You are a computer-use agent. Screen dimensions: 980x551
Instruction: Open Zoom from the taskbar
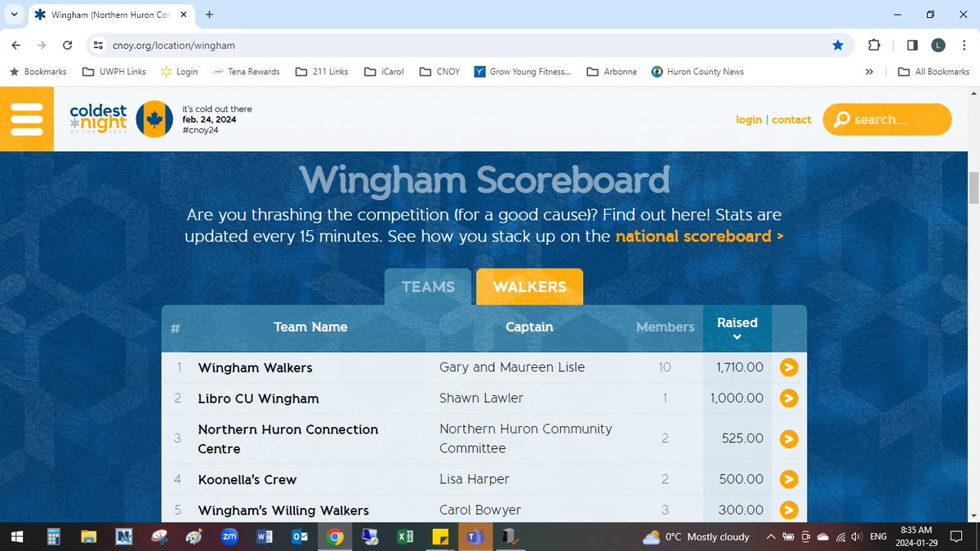tap(229, 537)
